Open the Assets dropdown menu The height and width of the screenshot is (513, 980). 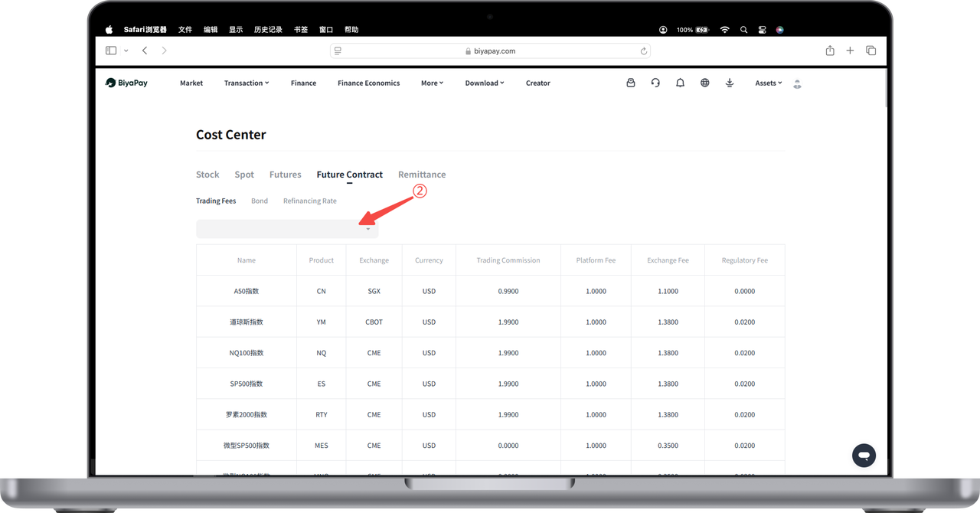[768, 83]
